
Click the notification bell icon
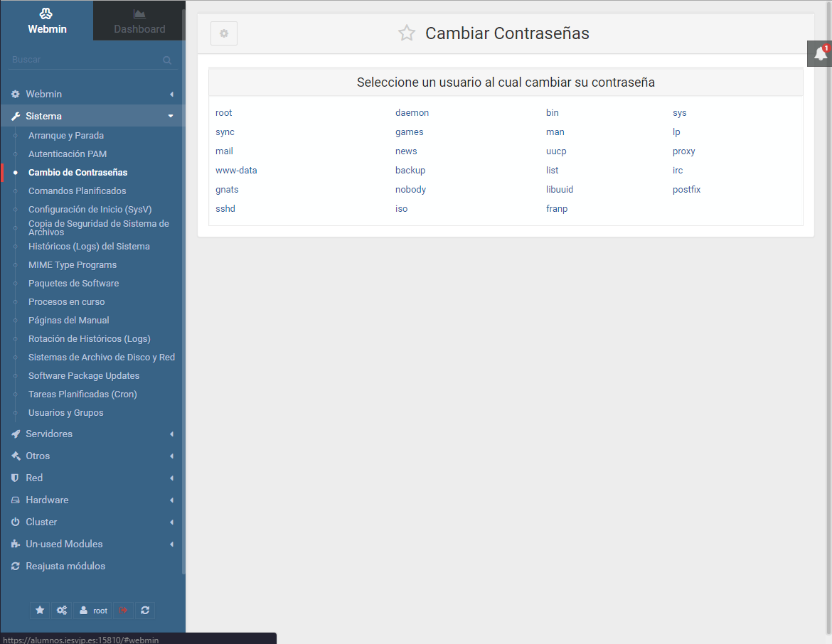pyautogui.click(x=821, y=54)
